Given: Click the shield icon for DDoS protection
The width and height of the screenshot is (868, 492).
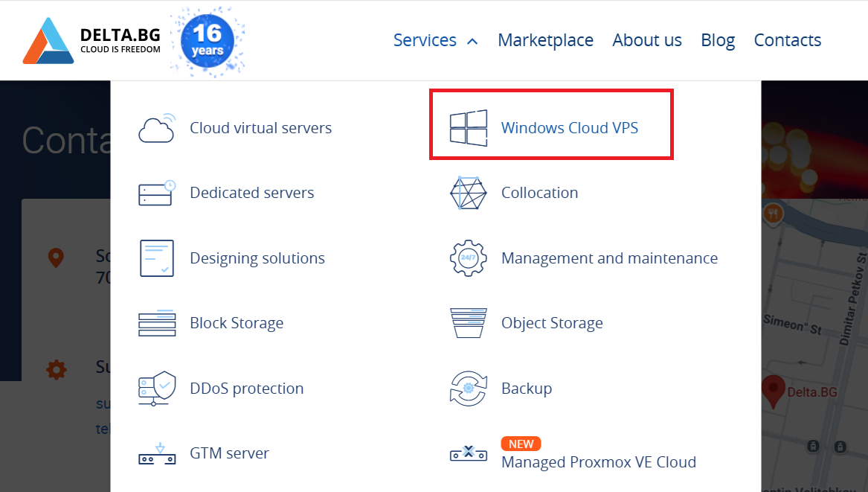Looking at the screenshot, I should (x=157, y=389).
